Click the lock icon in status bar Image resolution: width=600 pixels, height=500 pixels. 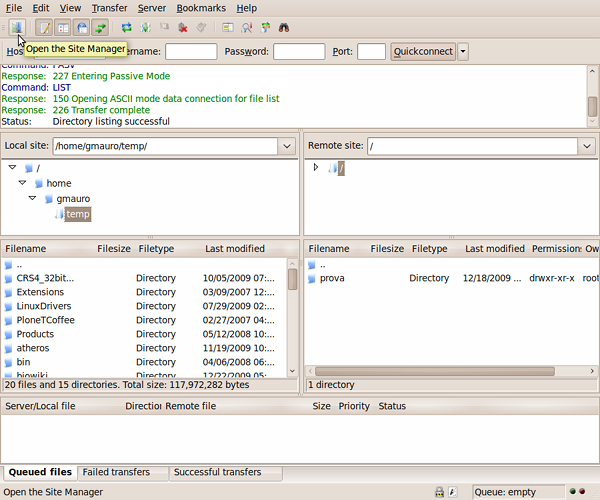[x=439, y=492]
